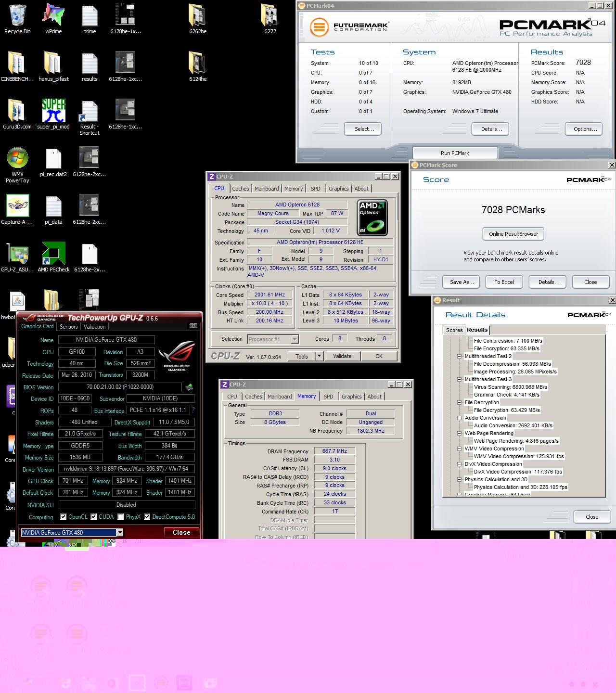Launch the super_pi_mod application icon
Viewport: 616px width, 693px height.
53,114
